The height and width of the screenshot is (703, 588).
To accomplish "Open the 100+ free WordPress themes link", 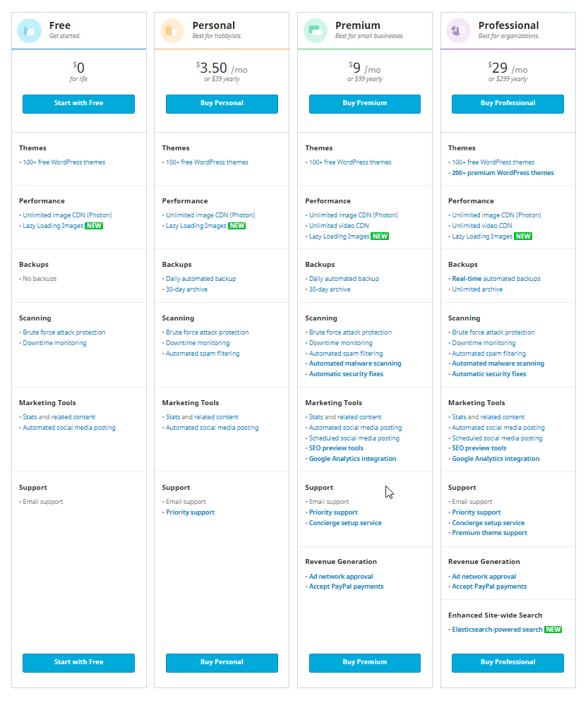I will (65, 162).
